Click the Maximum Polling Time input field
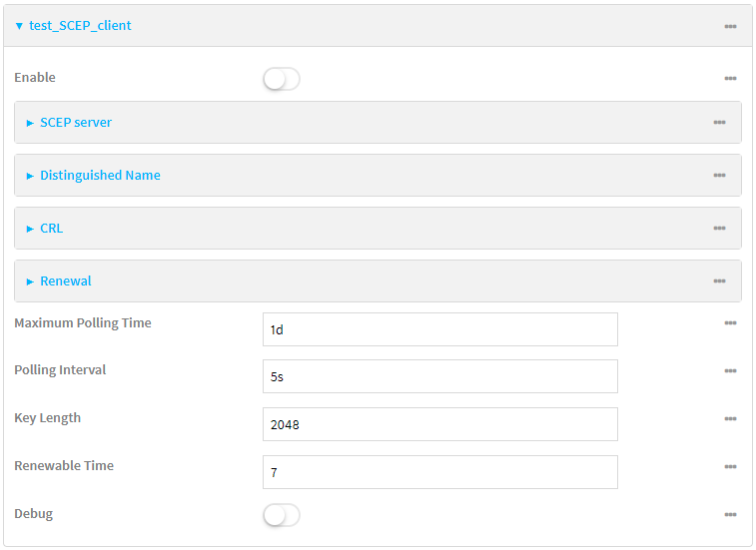This screenshot has width=756, height=550. click(439, 329)
